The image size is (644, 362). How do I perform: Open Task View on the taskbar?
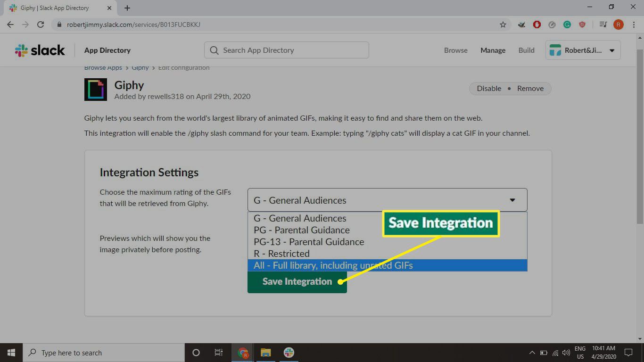point(219,353)
